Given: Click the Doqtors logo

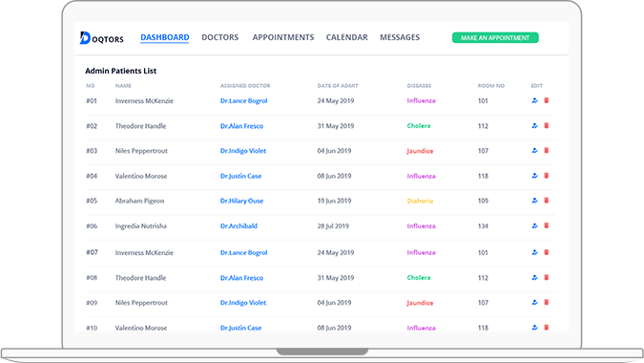Looking at the screenshot, I should 101,38.
